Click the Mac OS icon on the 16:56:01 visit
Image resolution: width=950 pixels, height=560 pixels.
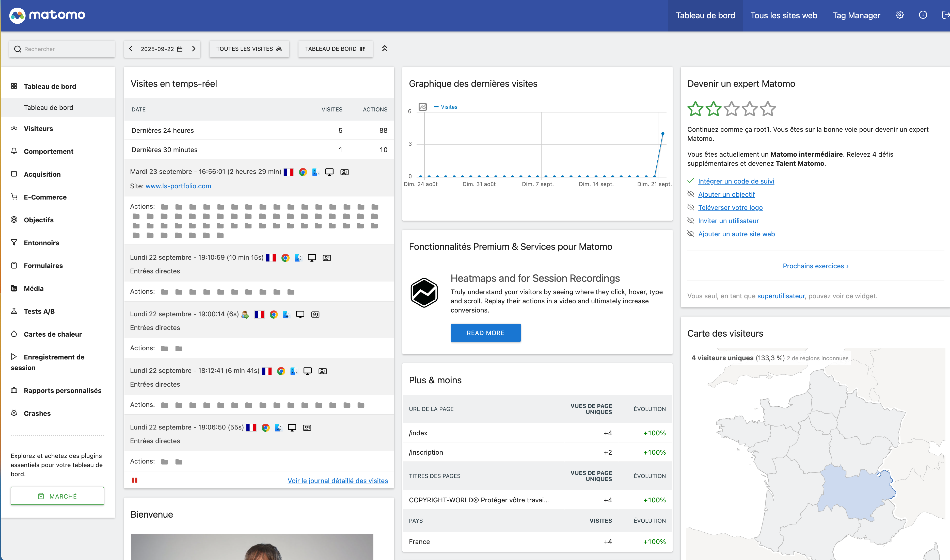[316, 172]
